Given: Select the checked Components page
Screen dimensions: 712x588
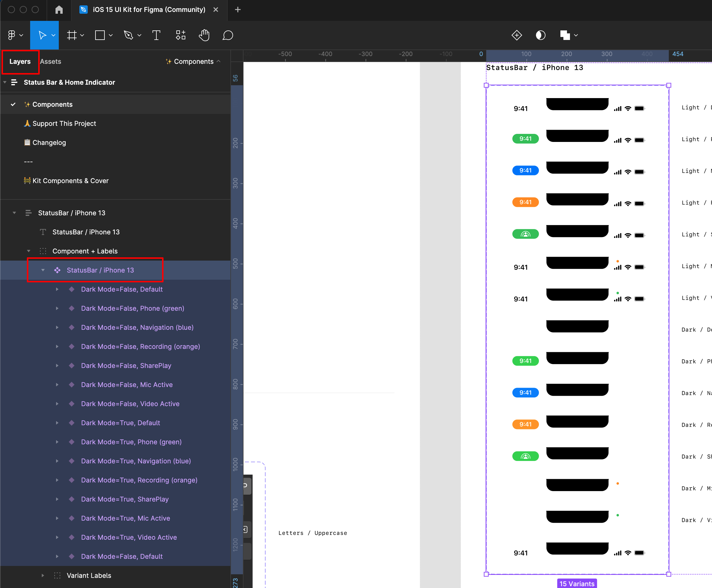Looking at the screenshot, I should click(x=53, y=104).
